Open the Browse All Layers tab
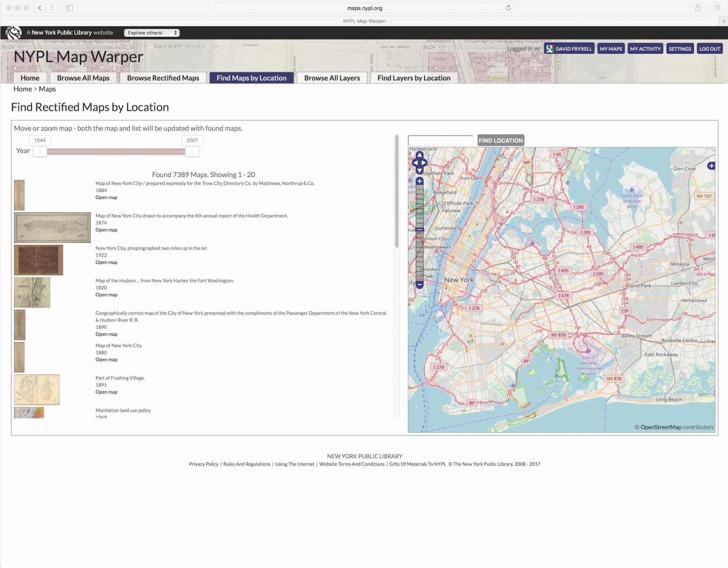The image size is (728, 568). coord(332,78)
